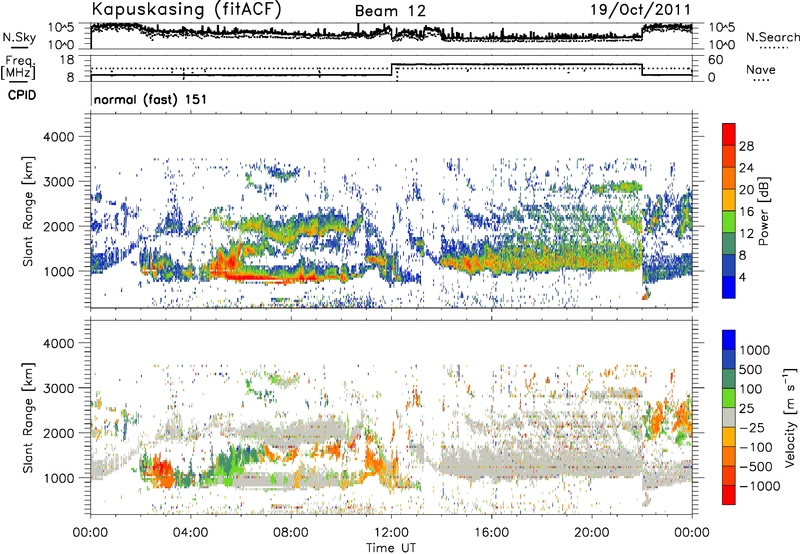Click the 'Time UT' axis title
Screen dimensions: 800x554
click(x=391, y=548)
